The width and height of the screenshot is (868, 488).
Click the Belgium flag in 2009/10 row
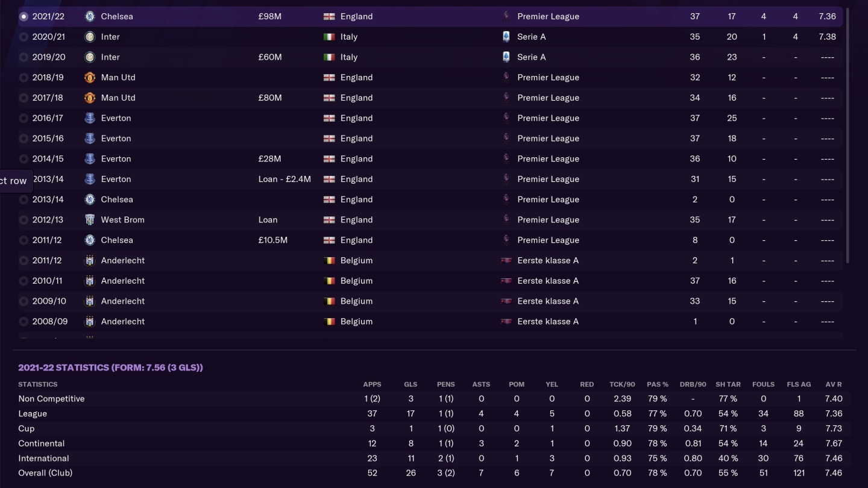pyautogui.click(x=329, y=301)
